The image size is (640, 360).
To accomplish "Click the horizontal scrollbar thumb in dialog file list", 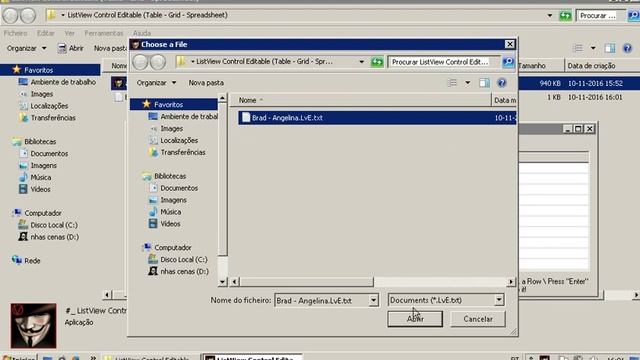I will tap(306, 282).
